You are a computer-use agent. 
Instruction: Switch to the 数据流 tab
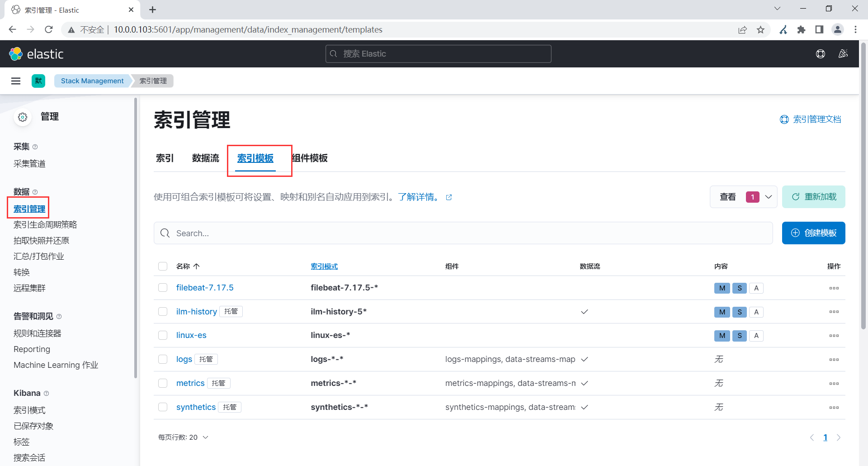pos(206,158)
